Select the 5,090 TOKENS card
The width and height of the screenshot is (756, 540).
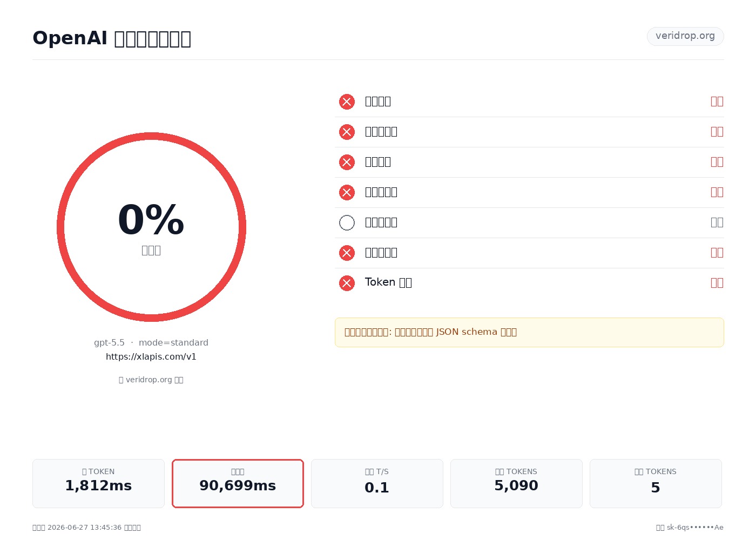[x=516, y=483]
